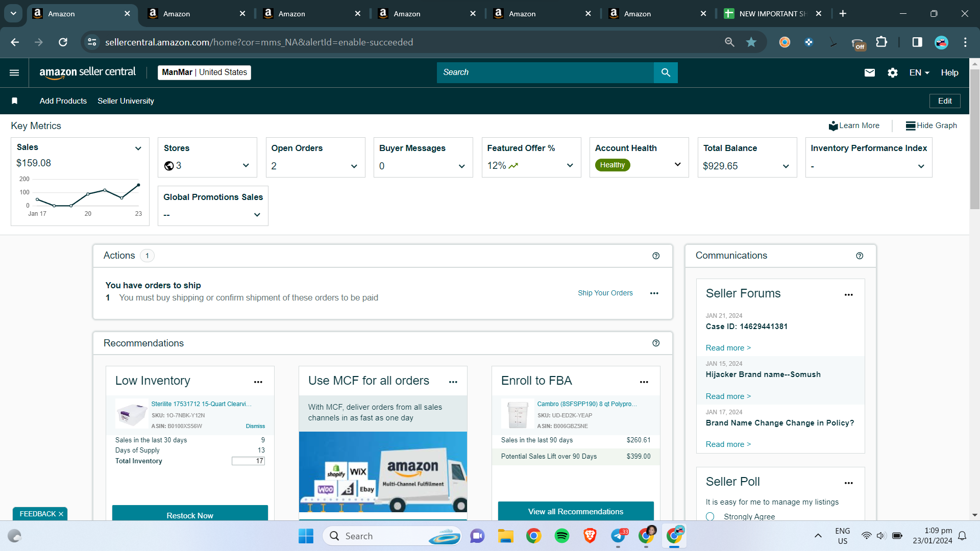Screen dimensions: 980x551
Task: Click the Edit favorites bar button
Action: pos(945,101)
